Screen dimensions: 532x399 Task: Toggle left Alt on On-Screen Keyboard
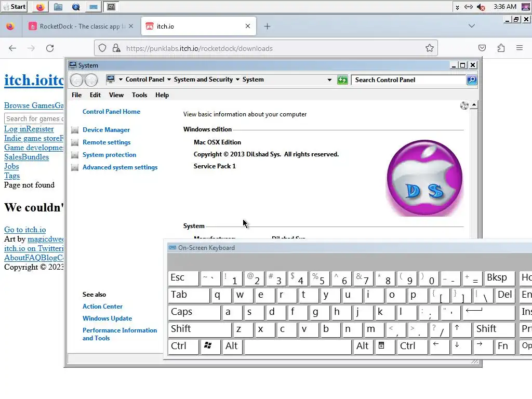click(x=232, y=346)
